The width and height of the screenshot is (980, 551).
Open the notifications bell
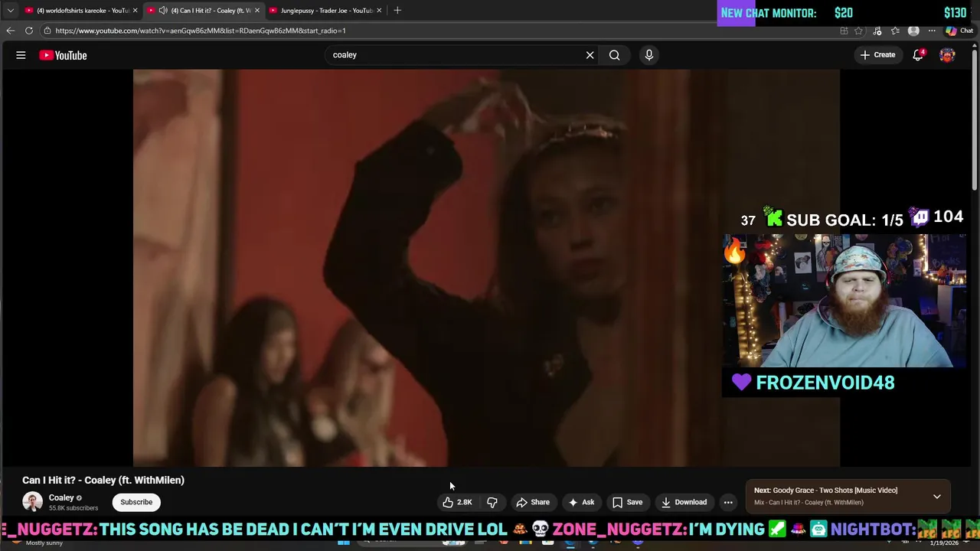pos(918,55)
